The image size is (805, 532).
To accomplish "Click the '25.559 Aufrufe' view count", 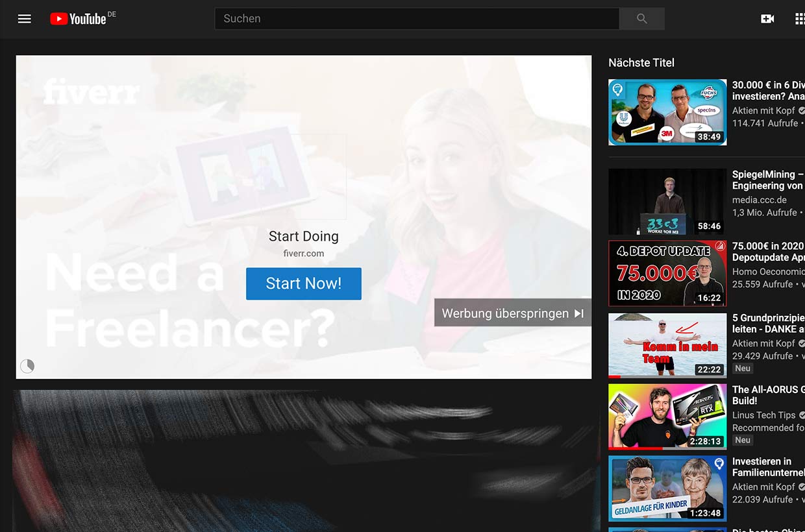I will coord(763,284).
